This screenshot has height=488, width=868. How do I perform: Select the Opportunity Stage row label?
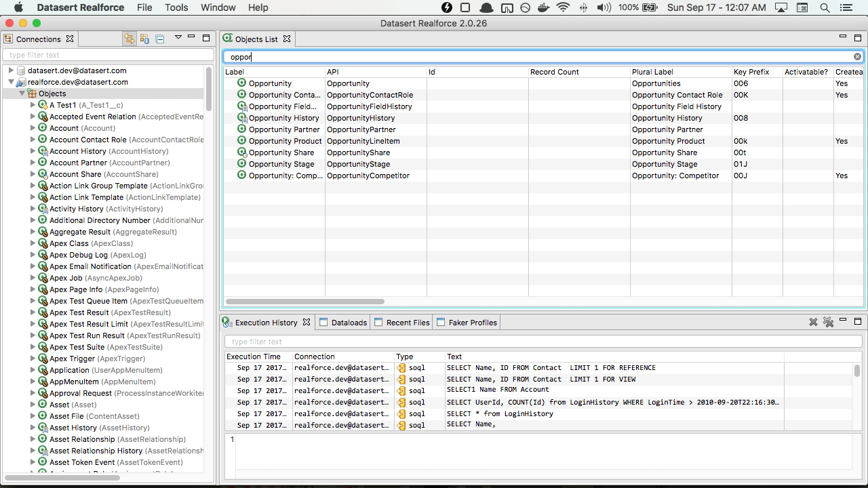pyautogui.click(x=281, y=164)
